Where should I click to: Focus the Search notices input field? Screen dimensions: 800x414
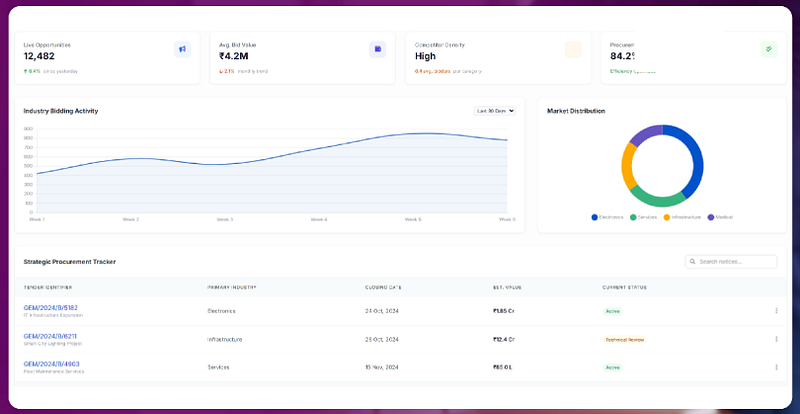pyautogui.click(x=731, y=261)
